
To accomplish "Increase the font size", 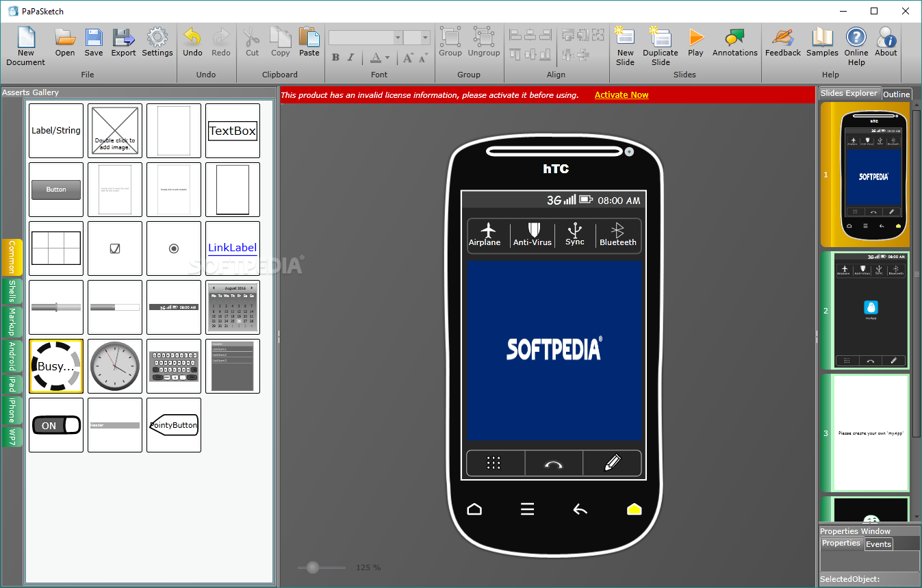I will coord(408,57).
